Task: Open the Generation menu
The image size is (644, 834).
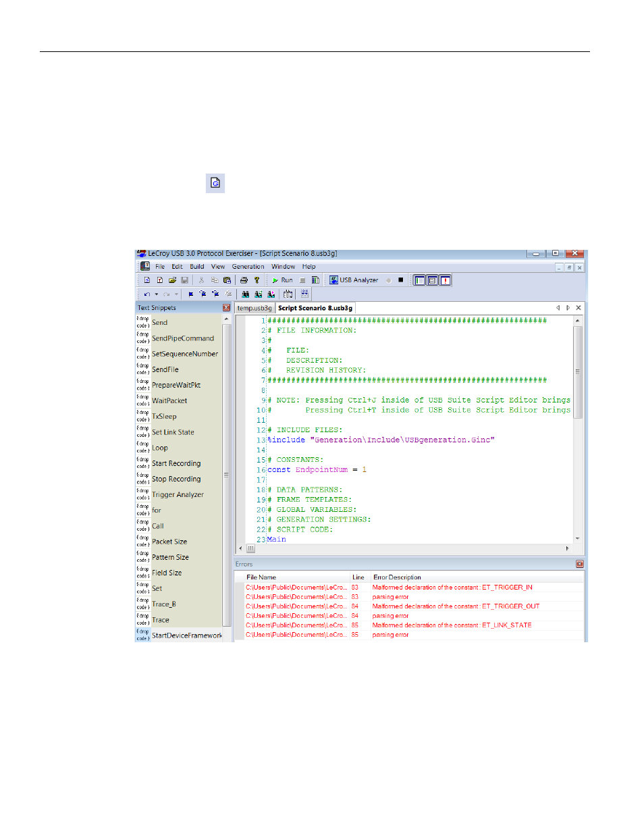Action: (248, 267)
